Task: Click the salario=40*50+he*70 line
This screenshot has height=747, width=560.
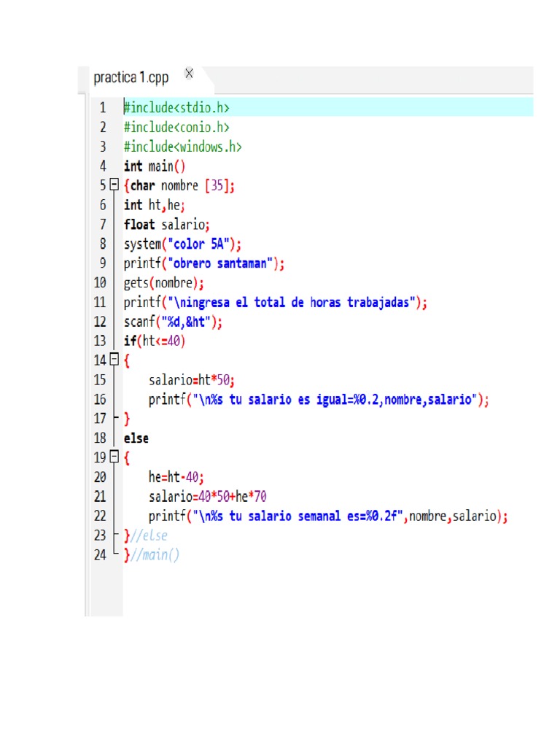Action: pos(208,496)
